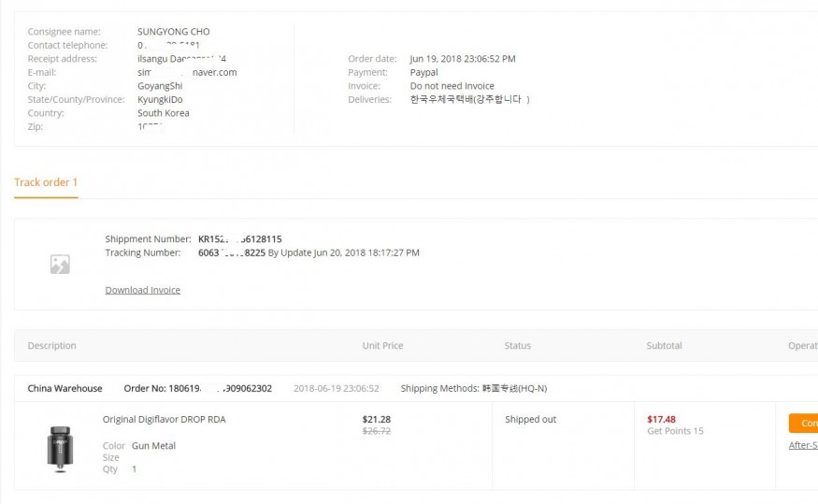This screenshot has width=818, height=504.
Task: Click the Gun Metal color value
Action: click(153, 446)
